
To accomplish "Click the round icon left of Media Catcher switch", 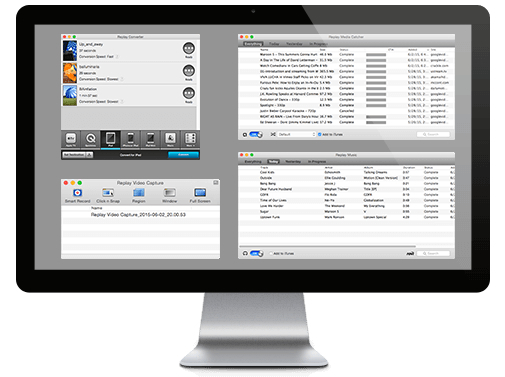I will (x=245, y=134).
